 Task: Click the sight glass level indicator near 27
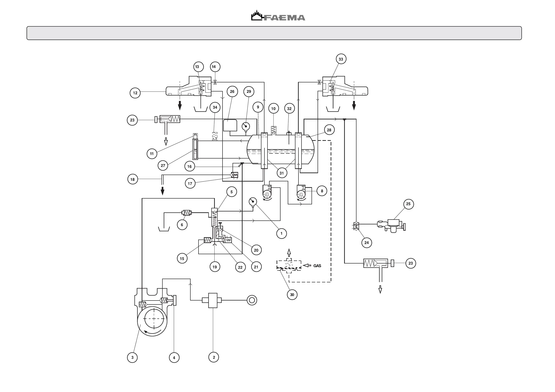(195, 149)
